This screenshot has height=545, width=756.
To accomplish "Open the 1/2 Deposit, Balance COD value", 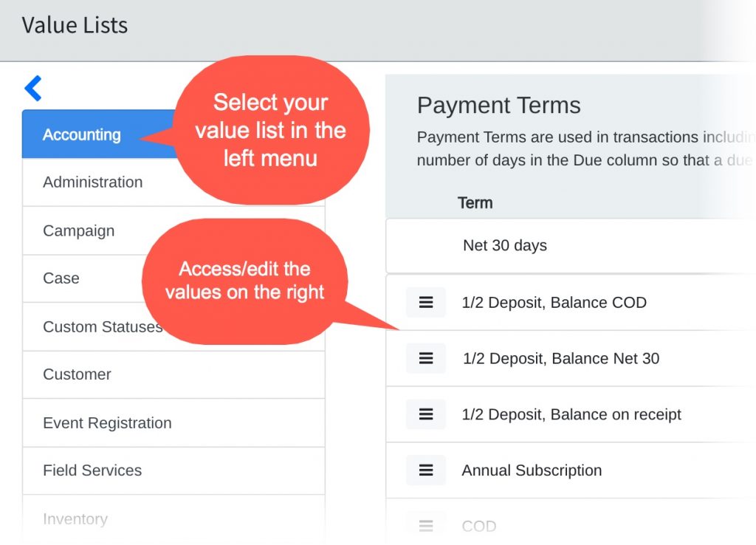I will coord(554,302).
